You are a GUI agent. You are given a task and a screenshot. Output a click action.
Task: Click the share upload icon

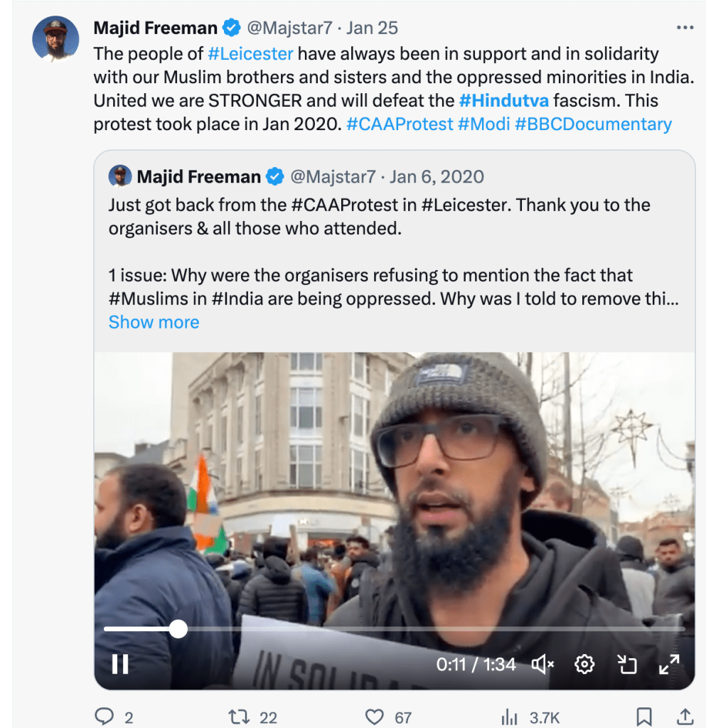(685, 716)
